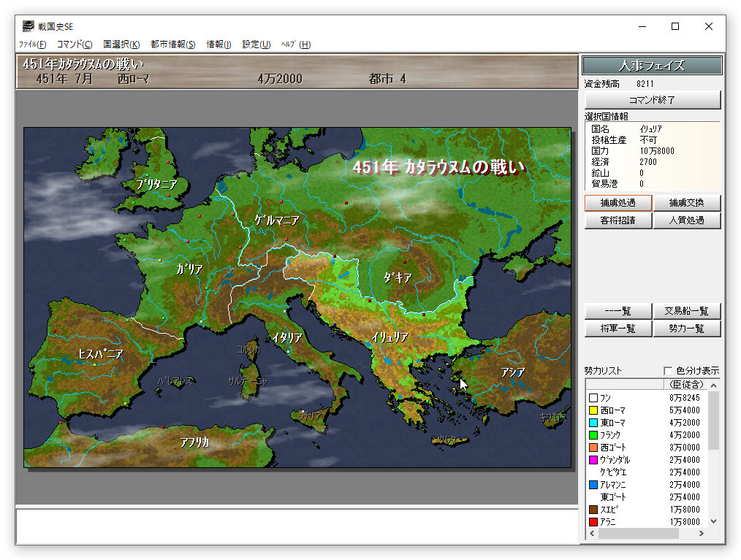
Task: Select the green フランク faction marker
Action: (x=593, y=435)
